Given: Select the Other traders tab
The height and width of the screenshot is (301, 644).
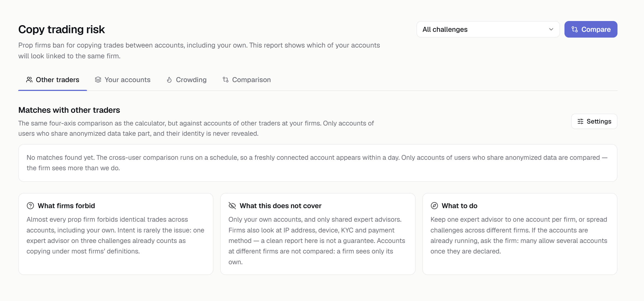Looking at the screenshot, I should tap(52, 80).
